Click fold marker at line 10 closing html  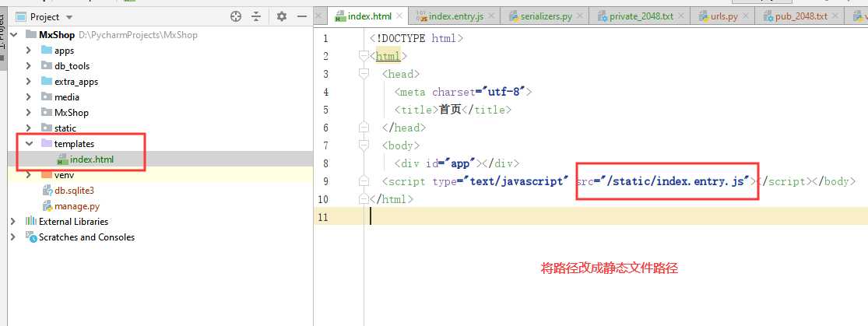coord(364,198)
